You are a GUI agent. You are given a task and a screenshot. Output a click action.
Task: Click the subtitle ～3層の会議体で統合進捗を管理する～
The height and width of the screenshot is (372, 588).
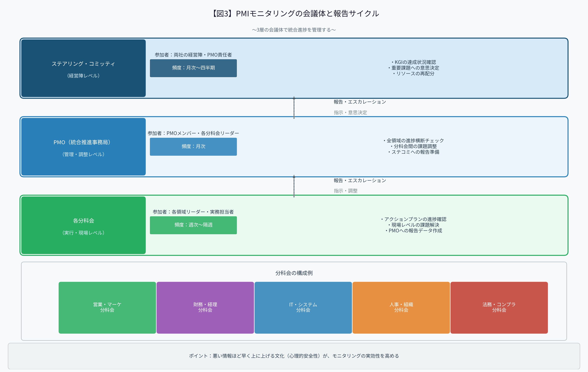tap(294, 30)
